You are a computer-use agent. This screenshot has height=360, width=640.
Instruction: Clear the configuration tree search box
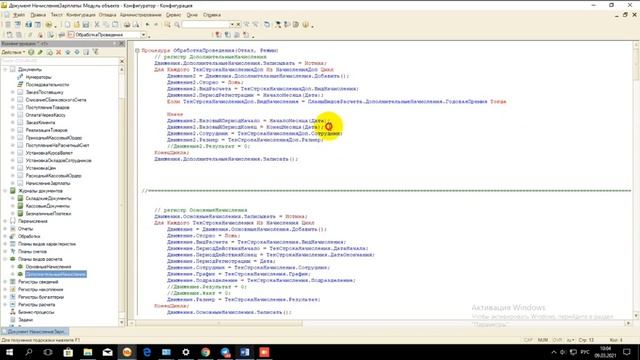(122, 61)
